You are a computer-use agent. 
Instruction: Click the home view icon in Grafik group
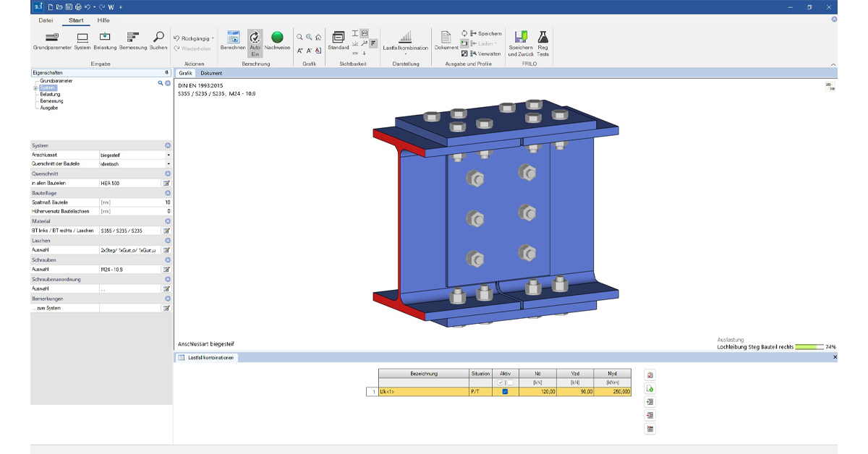click(318, 37)
